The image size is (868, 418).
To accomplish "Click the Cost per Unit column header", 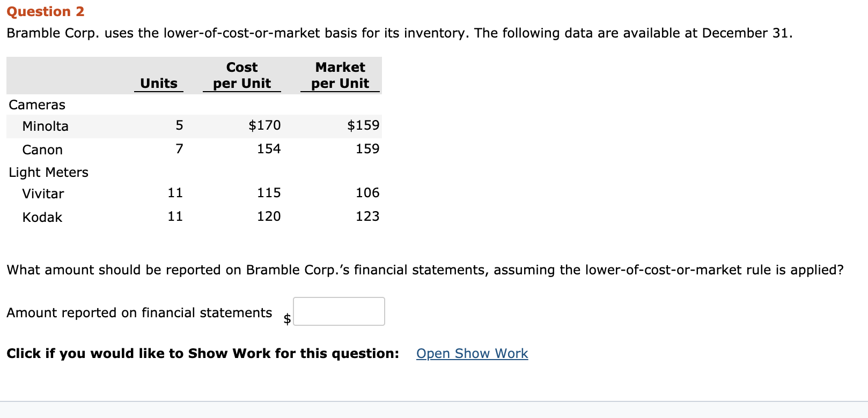I will 241,75.
